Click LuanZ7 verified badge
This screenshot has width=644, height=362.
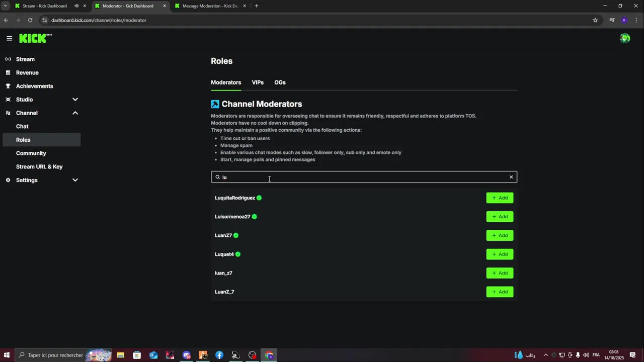pyautogui.click(x=236, y=235)
